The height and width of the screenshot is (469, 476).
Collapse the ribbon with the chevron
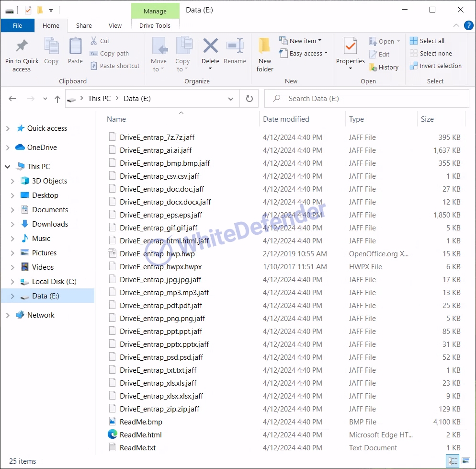pos(456,25)
